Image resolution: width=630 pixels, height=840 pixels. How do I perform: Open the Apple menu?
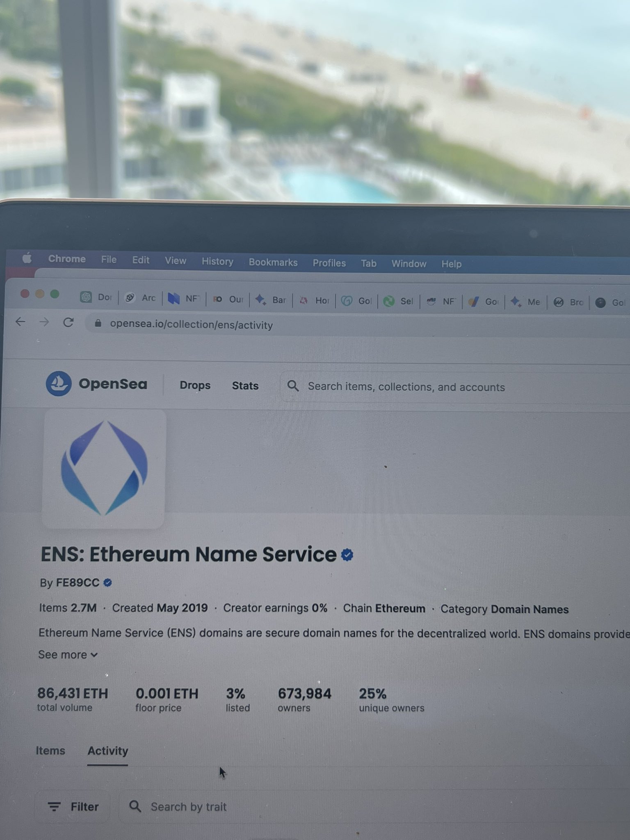tap(27, 258)
